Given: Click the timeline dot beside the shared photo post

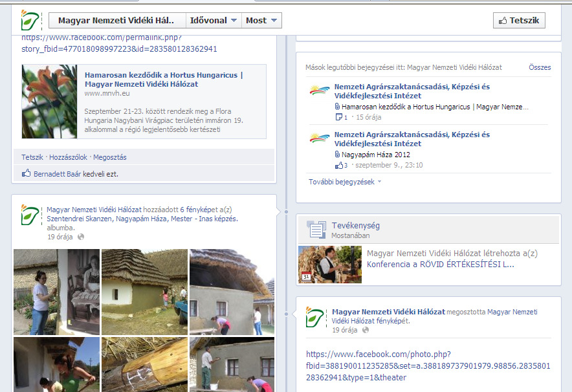Looking at the screenshot, I should point(286,314).
